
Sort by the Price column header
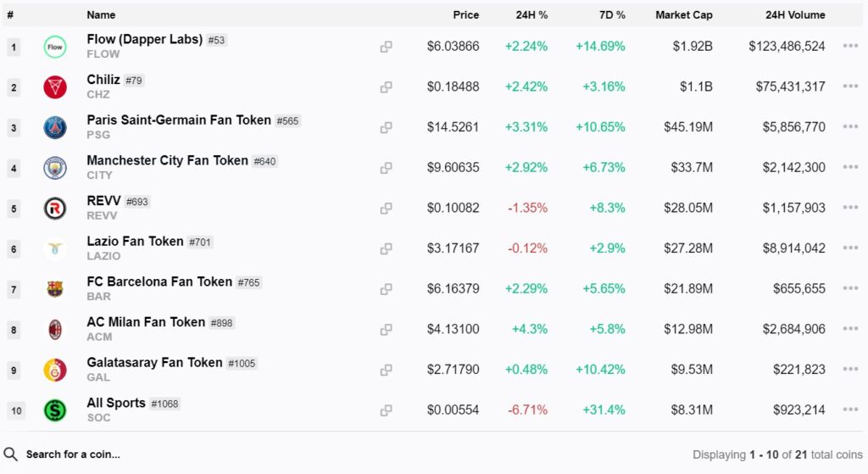[x=465, y=15]
